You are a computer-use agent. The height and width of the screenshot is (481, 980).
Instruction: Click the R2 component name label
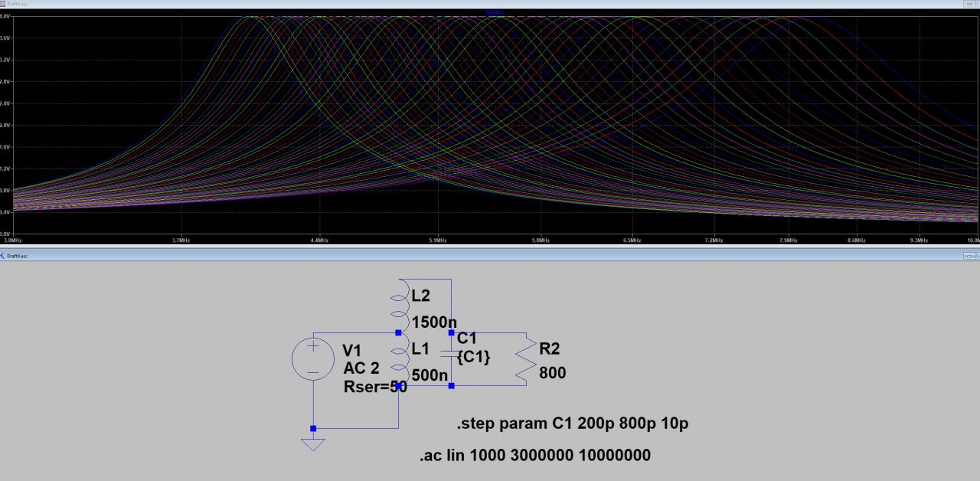pyautogui.click(x=550, y=349)
